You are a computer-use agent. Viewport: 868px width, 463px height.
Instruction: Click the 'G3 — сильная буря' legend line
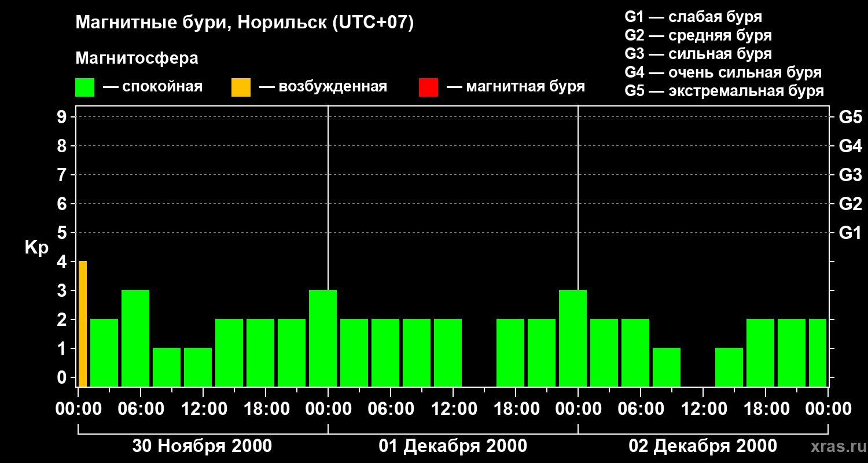coord(698,54)
